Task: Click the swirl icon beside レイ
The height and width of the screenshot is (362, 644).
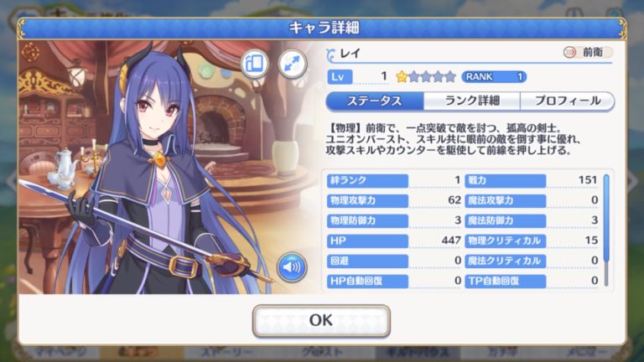Action: coord(330,55)
